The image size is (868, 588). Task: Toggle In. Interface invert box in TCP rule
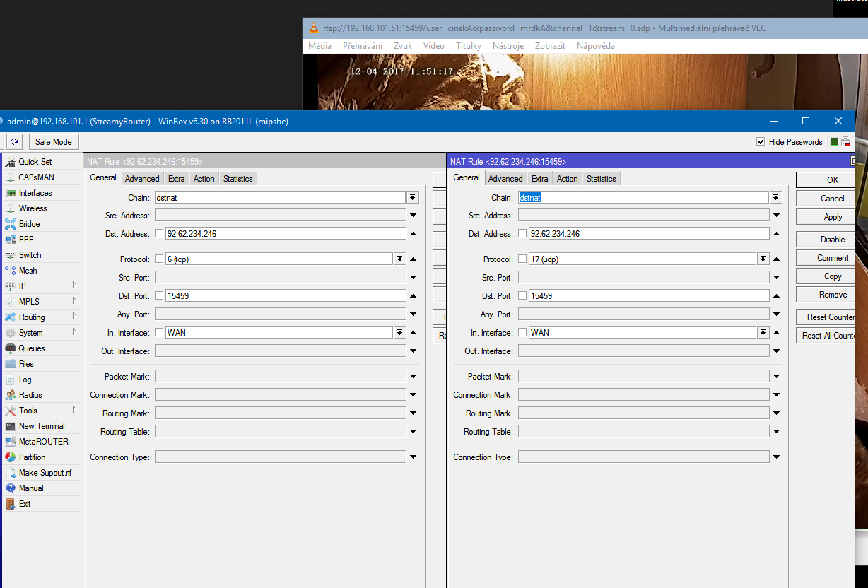159,333
